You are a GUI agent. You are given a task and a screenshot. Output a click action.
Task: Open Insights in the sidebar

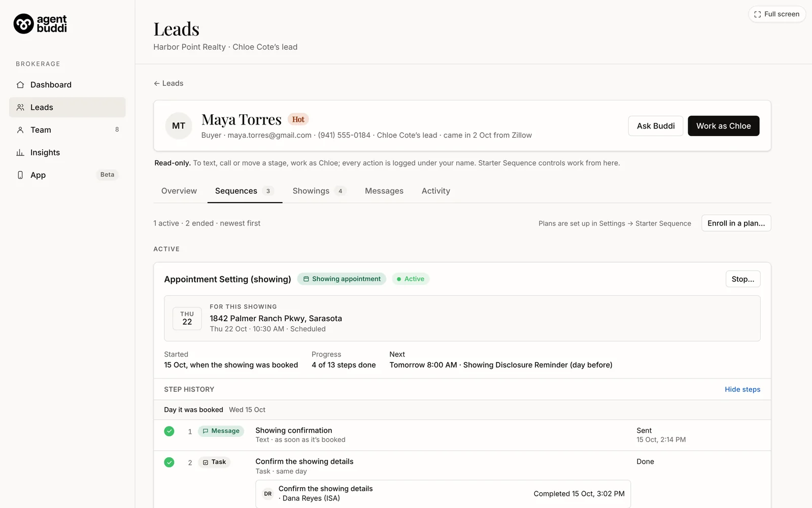click(67, 152)
